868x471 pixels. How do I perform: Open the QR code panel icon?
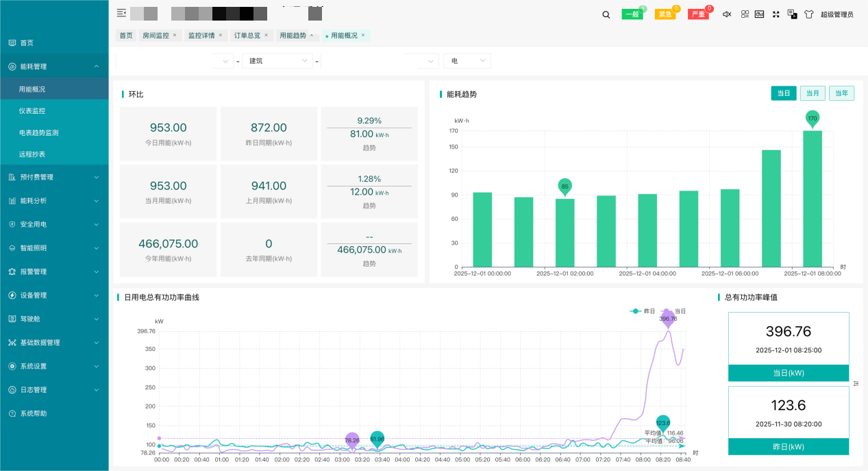(745, 14)
